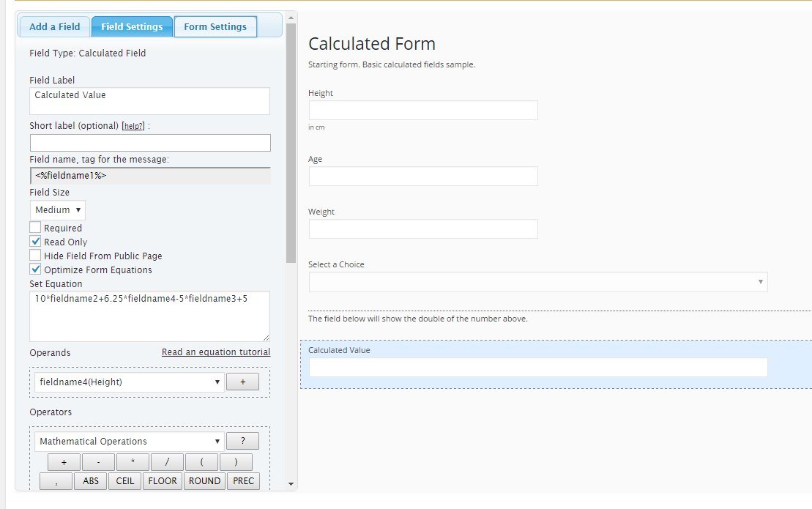Uncheck the Read Only option

(35, 242)
